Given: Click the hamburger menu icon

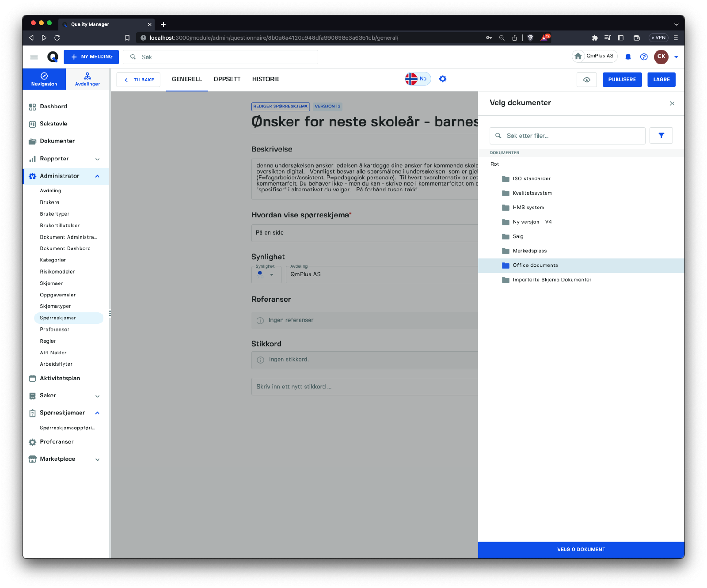Looking at the screenshot, I should [x=34, y=57].
